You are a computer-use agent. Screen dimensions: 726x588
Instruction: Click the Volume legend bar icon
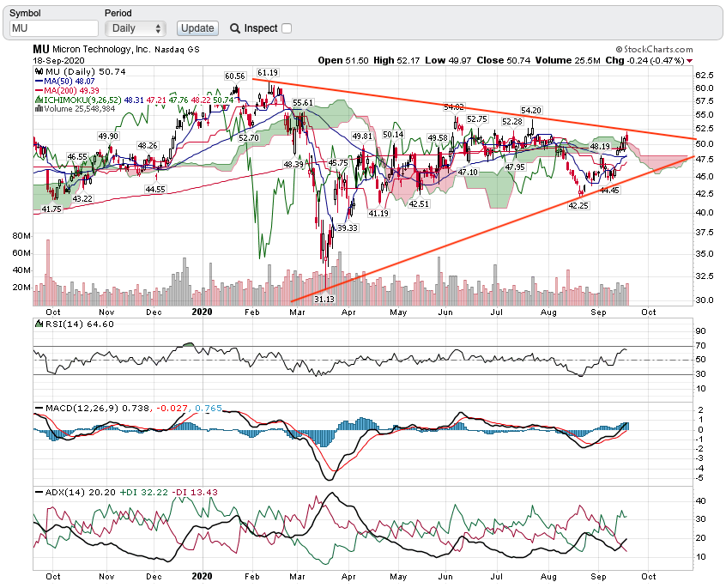pyautogui.click(x=37, y=108)
